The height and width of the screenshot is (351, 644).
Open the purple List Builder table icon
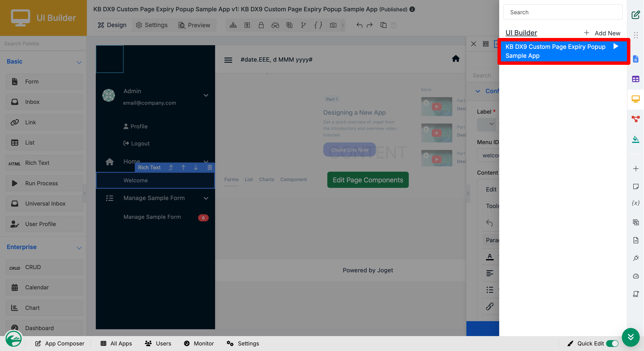click(x=635, y=79)
